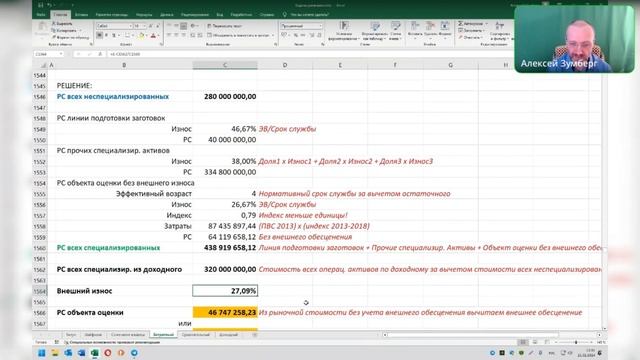Screen dimensions: 640x360
Task: Click the yellow fill color bucket
Action: [x=141, y=36]
